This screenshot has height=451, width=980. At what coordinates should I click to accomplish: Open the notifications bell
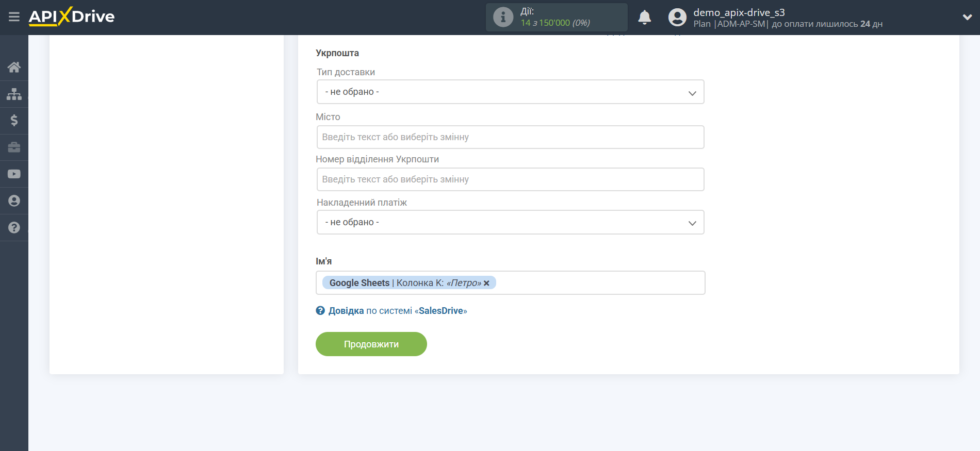pos(644,18)
